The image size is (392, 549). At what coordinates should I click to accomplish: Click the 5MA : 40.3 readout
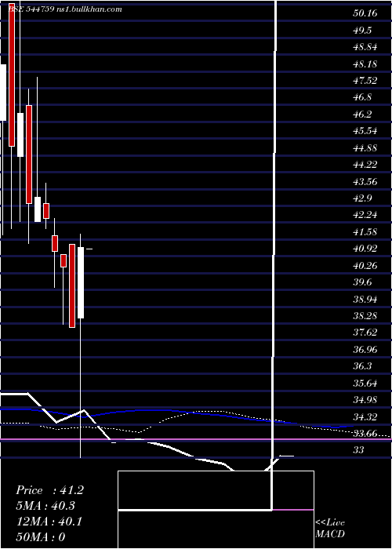pyautogui.click(x=45, y=506)
